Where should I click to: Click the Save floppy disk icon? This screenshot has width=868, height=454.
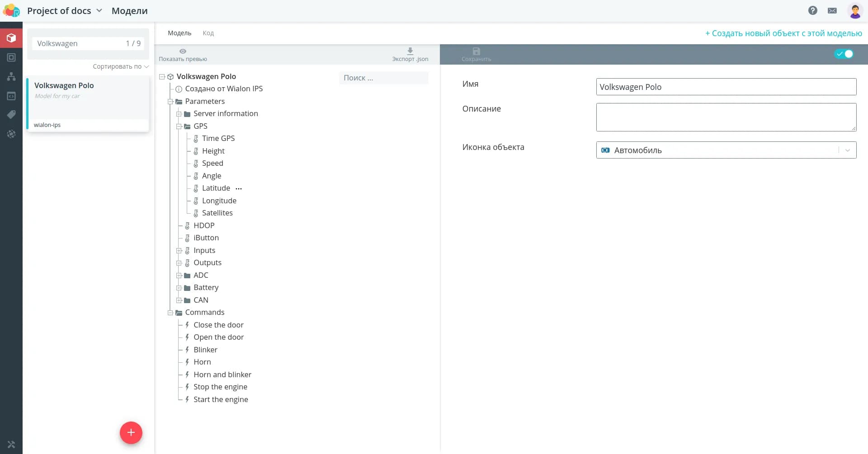click(x=476, y=51)
